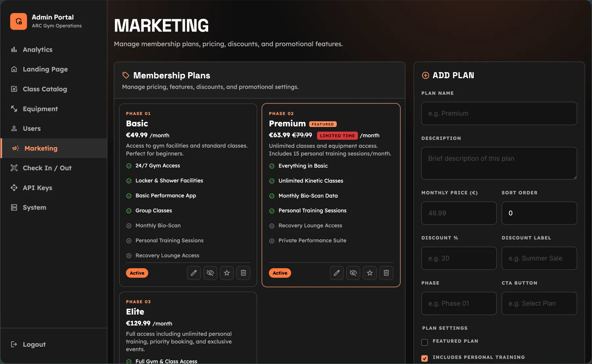Click Monthly Bio-Scan Data check icon
The height and width of the screenshot is (364, 592).
click(272, 196)
